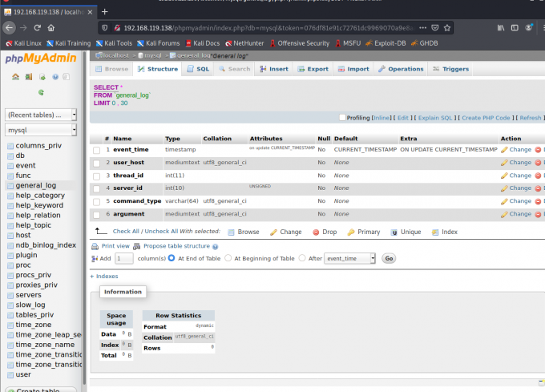
Task: Tick the checkbox for argument column
Action: 97,215
